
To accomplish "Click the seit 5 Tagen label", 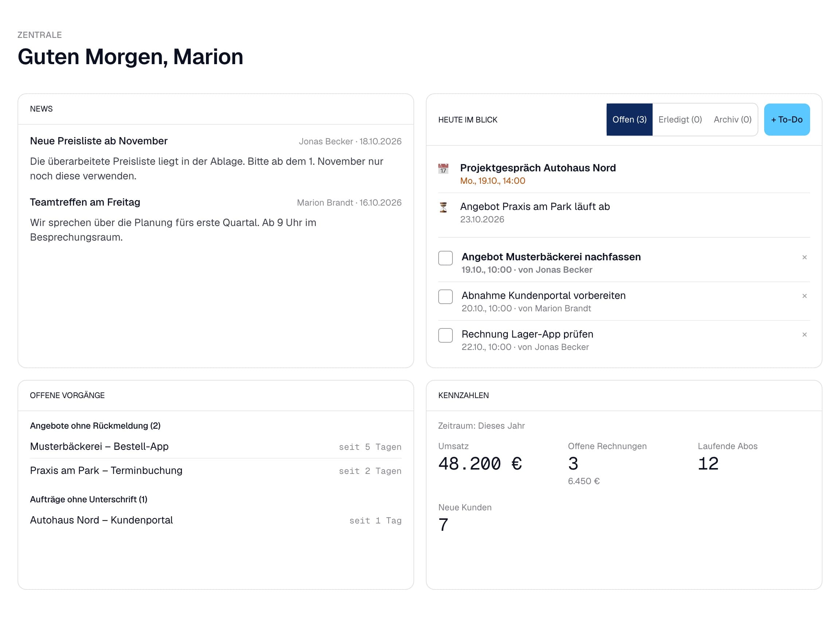I will pos(370,447).
